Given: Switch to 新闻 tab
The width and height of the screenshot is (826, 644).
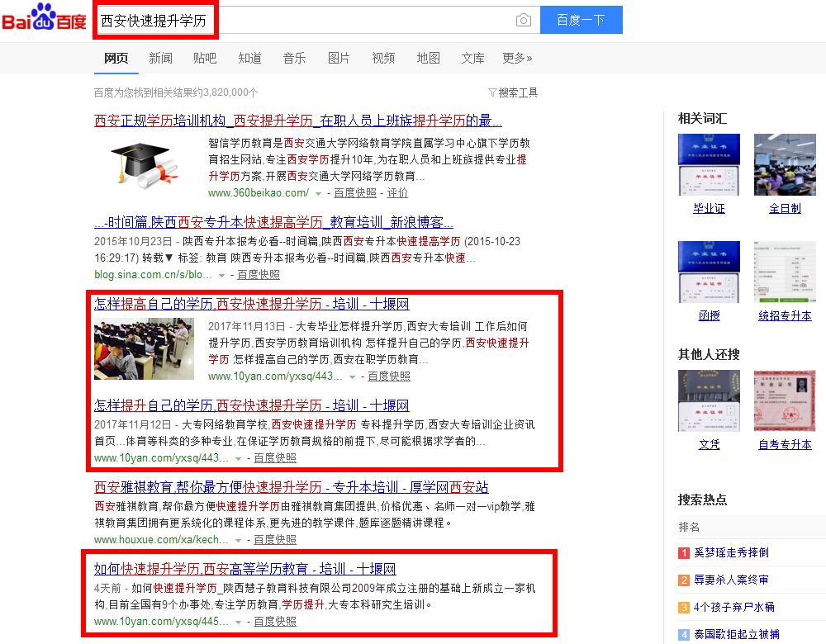Looking at the screenshot, I should click(161, 58).
